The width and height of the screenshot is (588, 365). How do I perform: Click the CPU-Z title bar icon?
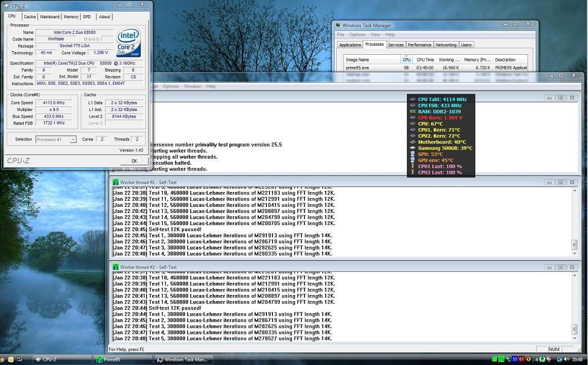(x=8, y=6)
